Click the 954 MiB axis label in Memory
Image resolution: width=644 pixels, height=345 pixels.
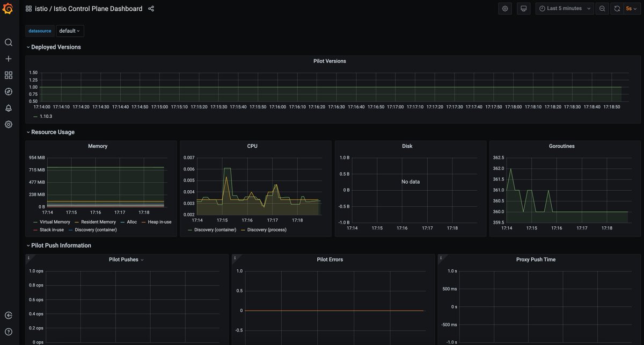point(37,157)
